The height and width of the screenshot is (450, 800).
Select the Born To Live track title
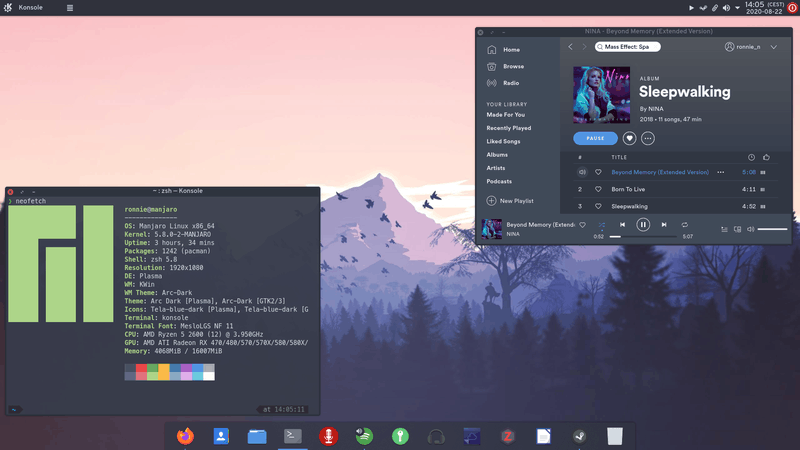click(x=628, y=189)
